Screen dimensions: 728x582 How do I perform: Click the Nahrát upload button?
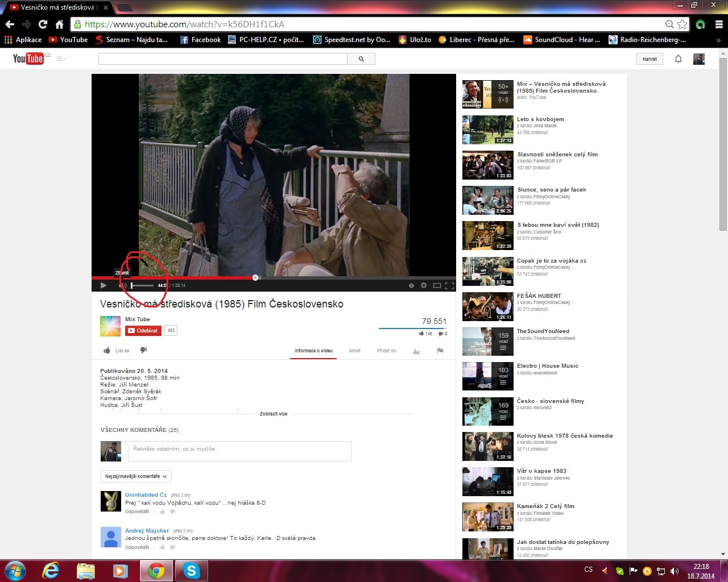(650, 59)
